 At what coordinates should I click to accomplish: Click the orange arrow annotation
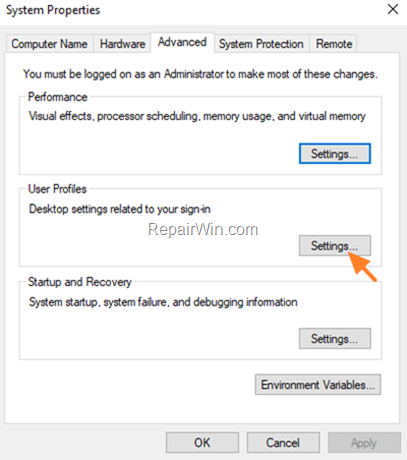click(x=362, y=267)
